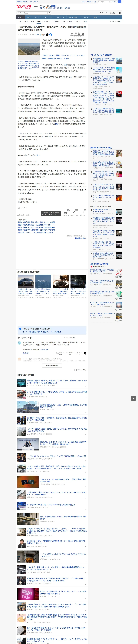This screenshot has width=138, height=644.
Task: Click the keyword search magnifier icon
Action: [49, 13]
